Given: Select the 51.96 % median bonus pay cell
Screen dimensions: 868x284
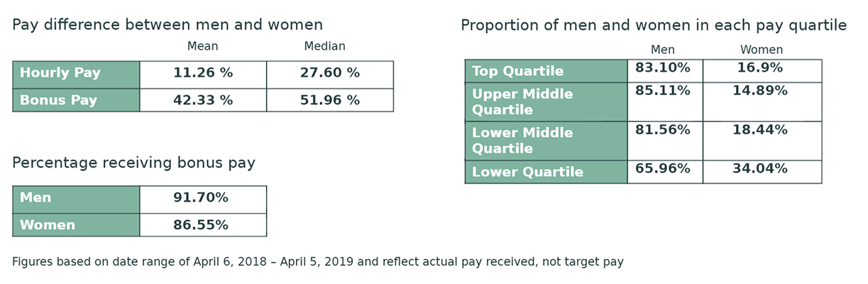Looking at the screenshot, I should (x=330, y=100).
